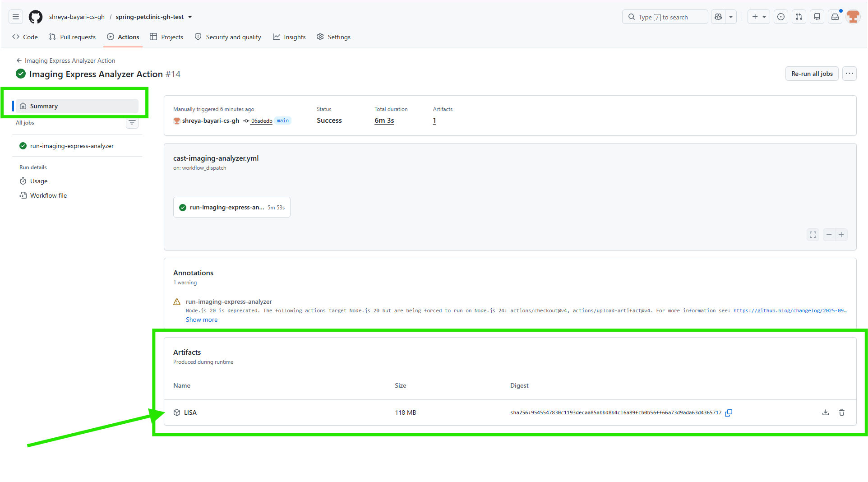Jump to artifacts via count 1

(434, 120)
